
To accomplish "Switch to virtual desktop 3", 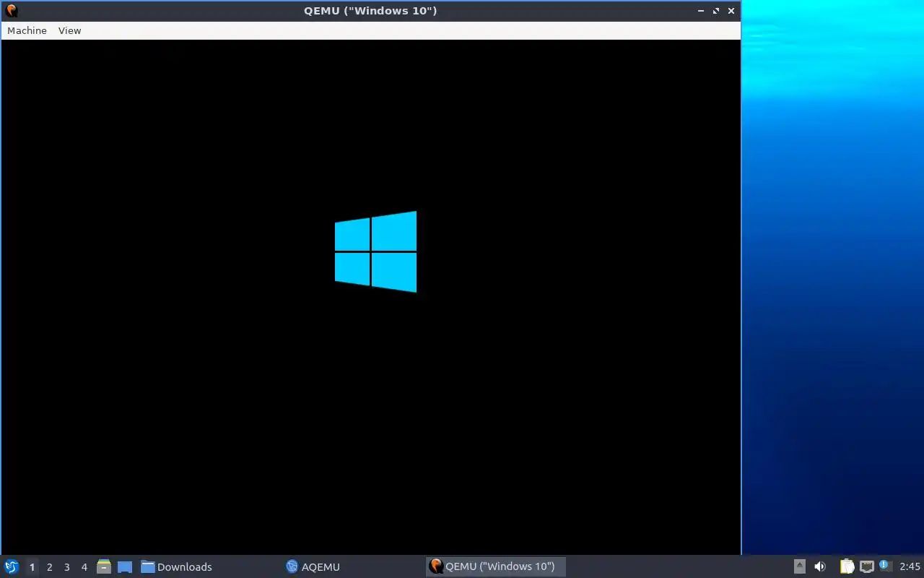I will coord(66,567).
